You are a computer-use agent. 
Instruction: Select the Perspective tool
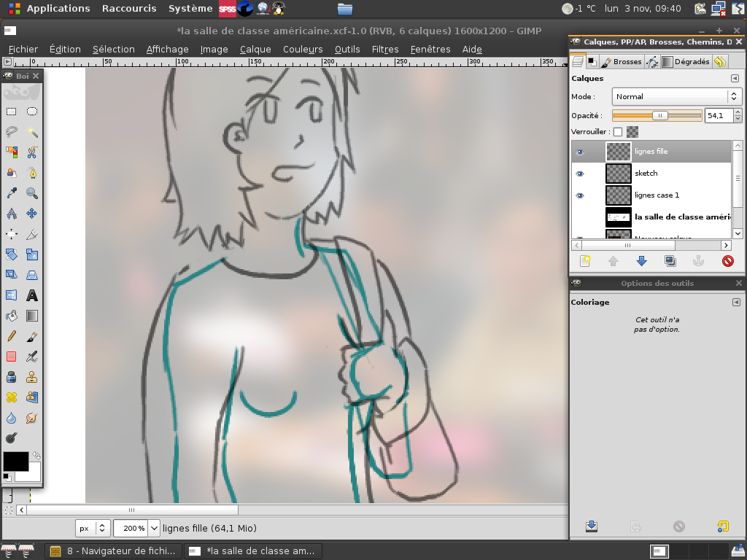[x=32, y=275]
